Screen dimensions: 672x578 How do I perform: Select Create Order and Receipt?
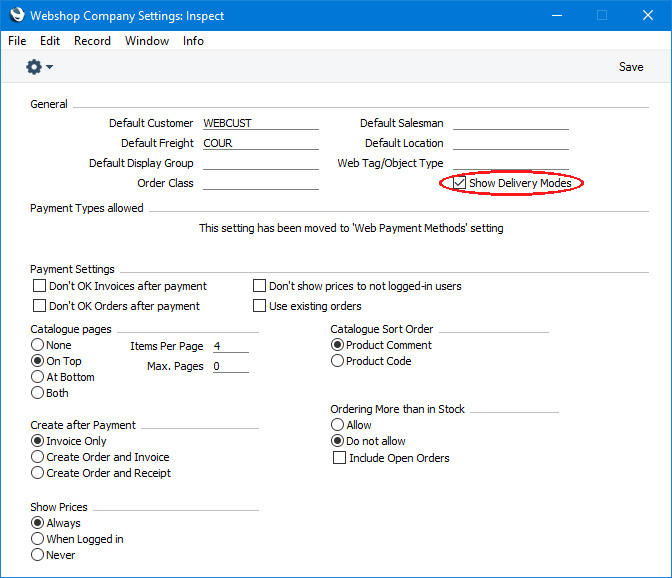(38, 473)
